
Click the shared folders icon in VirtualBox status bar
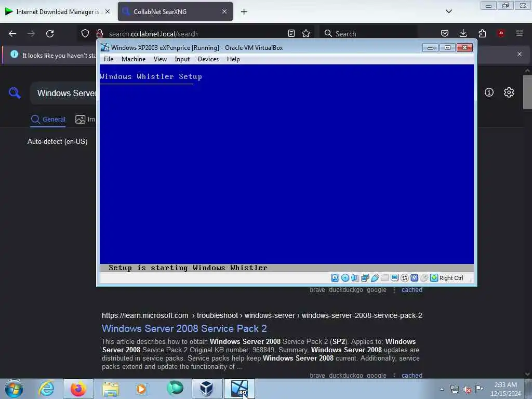click(385, 278)
